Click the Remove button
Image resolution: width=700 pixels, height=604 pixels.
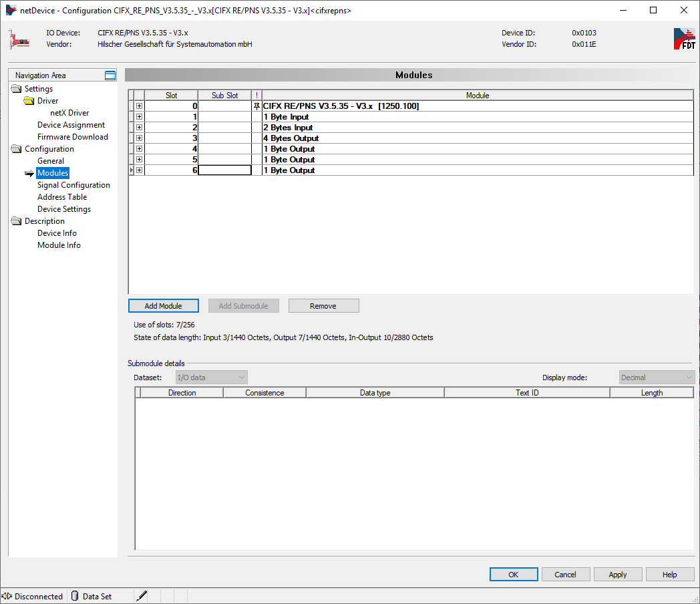point(323,306)
